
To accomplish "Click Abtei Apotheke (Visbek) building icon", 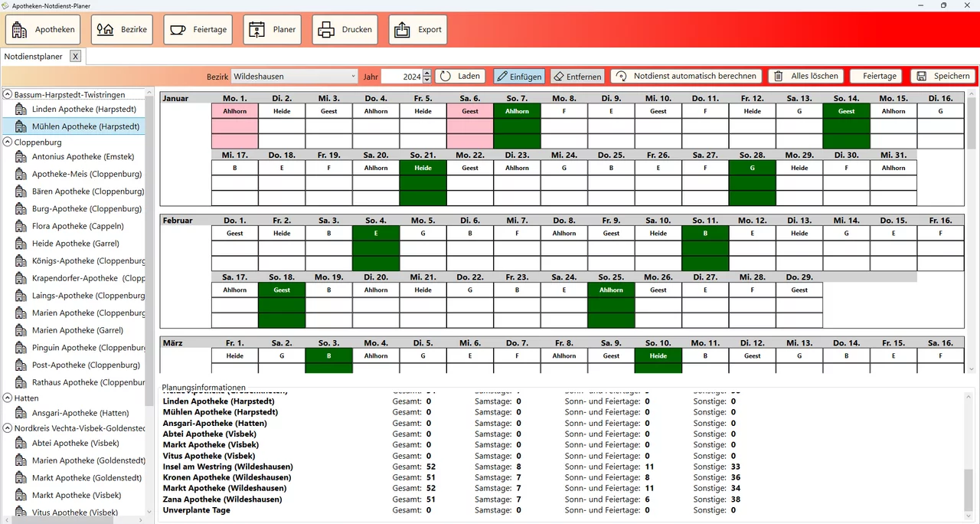I will [x=21, y=443].
